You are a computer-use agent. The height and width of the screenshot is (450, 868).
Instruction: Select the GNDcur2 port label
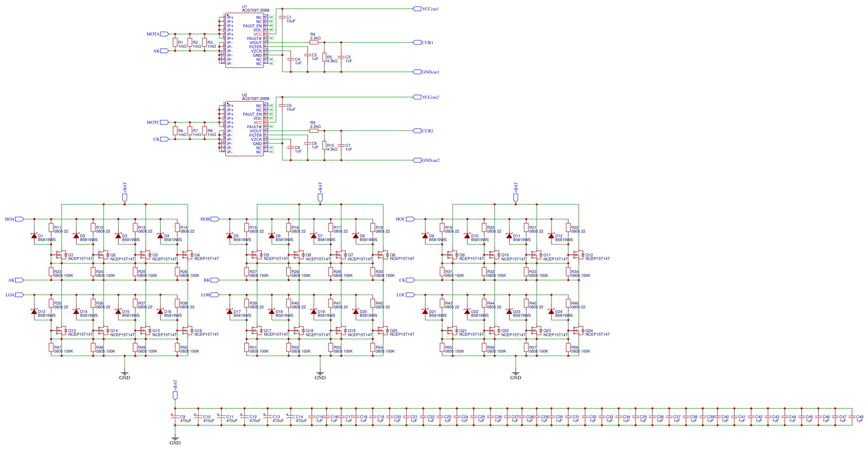430,160
